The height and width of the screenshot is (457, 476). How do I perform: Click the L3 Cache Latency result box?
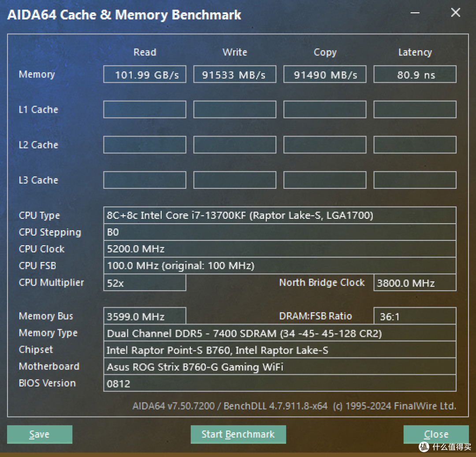tap(415, 180)
